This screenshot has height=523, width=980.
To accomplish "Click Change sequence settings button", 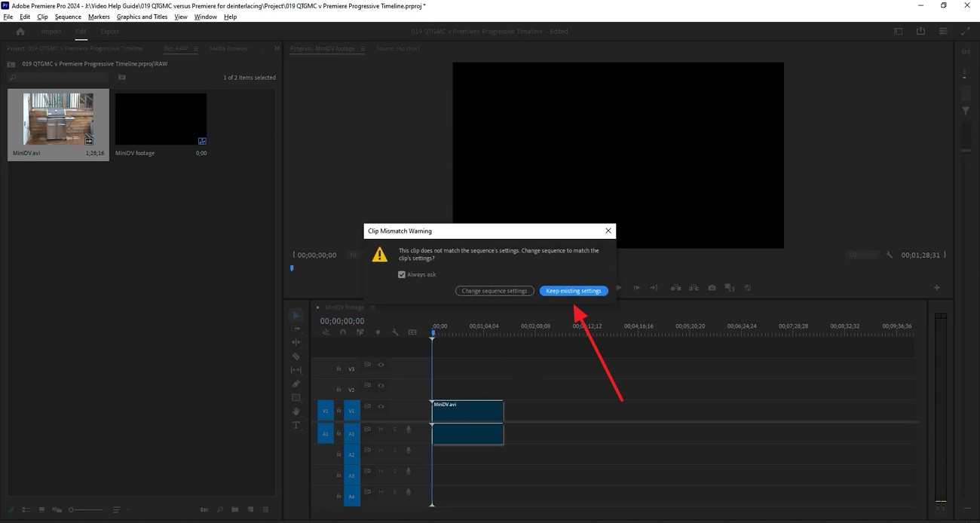I will click(495, 291).
